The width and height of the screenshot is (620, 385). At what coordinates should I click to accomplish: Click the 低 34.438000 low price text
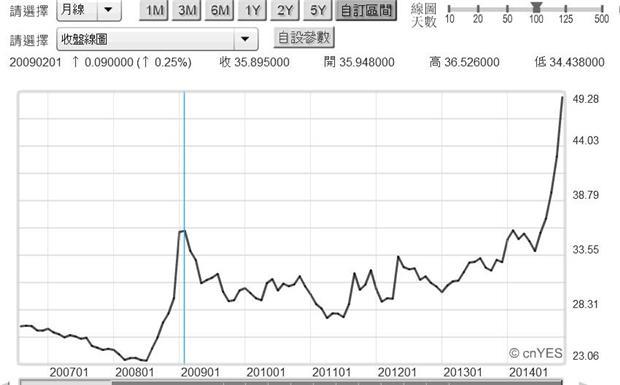pos(569,62)
